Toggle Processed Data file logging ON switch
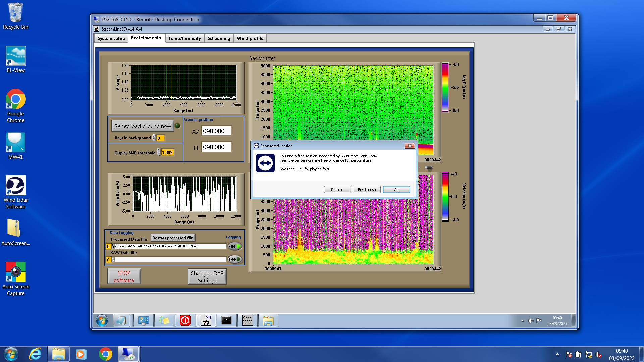Image resolution: width=644 pixels, height=362 pixels. 235,246
